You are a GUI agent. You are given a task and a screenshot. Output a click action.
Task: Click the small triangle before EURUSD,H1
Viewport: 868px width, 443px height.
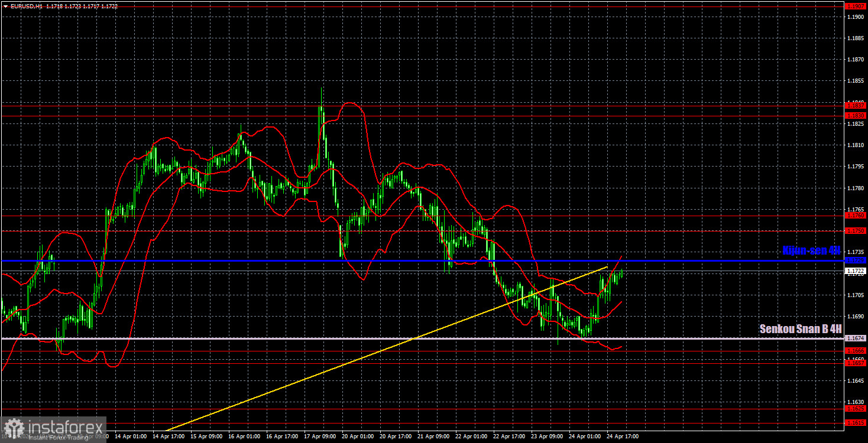5,5
